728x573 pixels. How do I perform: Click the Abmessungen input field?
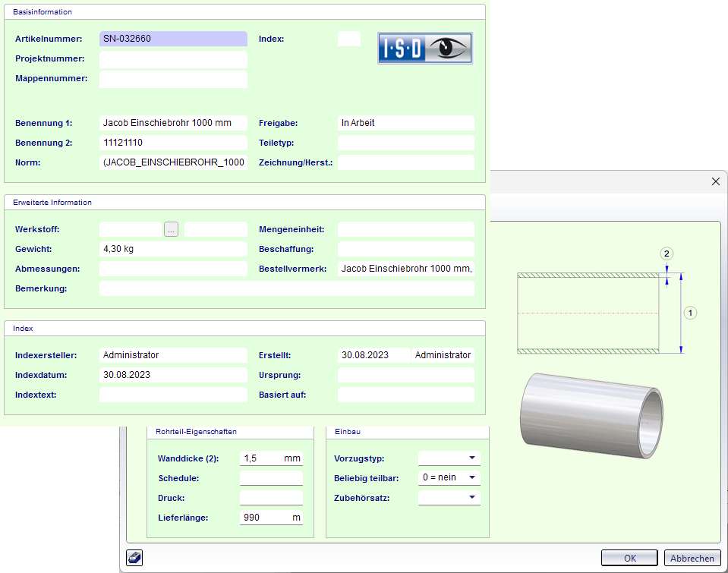tap(173, 269)
